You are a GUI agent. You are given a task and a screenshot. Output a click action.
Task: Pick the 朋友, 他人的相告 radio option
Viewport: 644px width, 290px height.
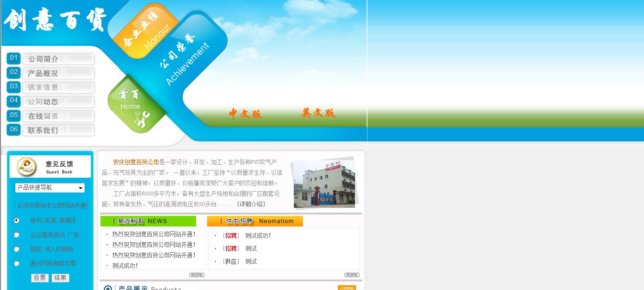(x=17, y=249)
